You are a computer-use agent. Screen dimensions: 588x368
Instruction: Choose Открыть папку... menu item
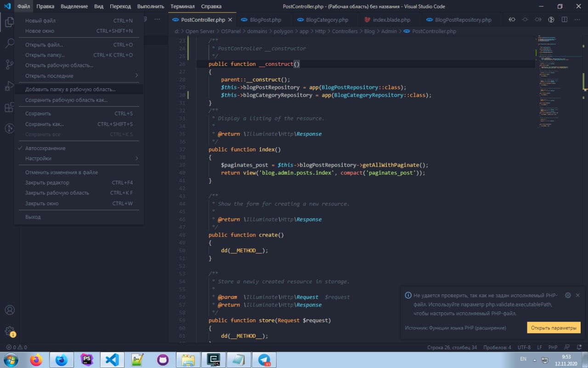[x=79, y=55]
